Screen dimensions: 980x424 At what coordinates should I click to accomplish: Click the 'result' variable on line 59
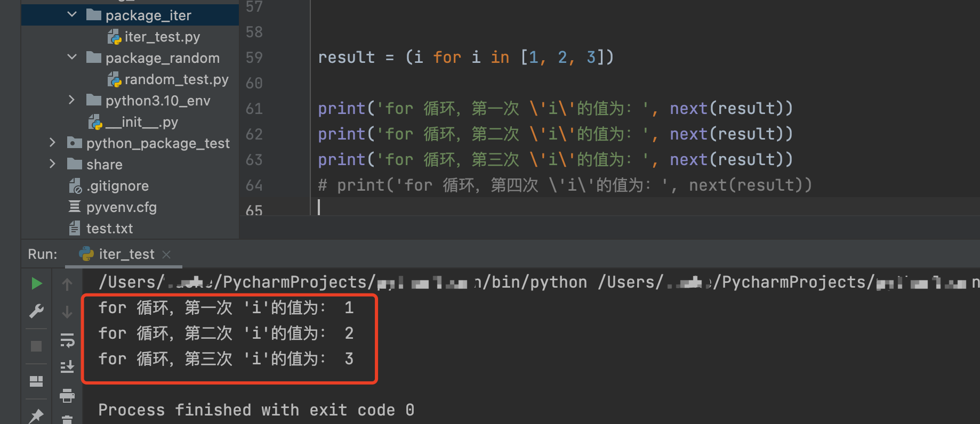point(347,57)
